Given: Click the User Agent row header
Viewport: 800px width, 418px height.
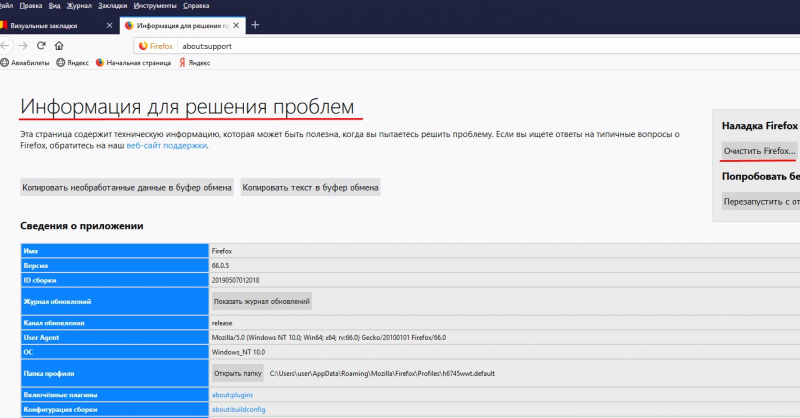Looking at the screenshot, I should pyautogui.click(x=115, y=337).
